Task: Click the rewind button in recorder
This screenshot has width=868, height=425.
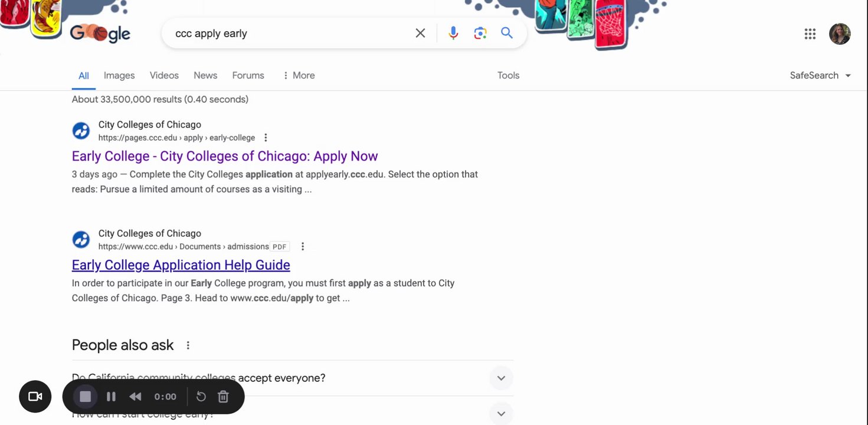Action: 135,397
